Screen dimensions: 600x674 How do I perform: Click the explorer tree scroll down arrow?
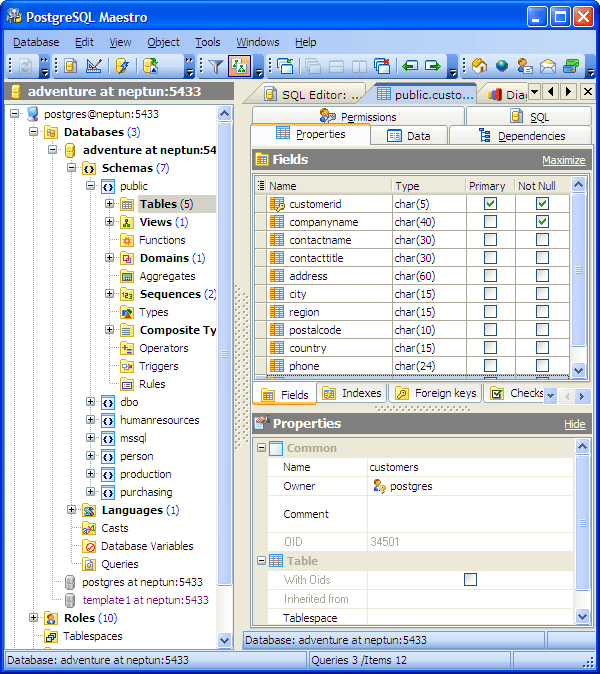pos(224,640)
